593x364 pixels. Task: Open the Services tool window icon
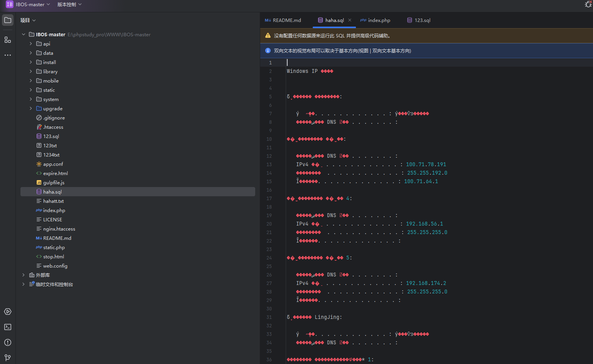(x=8, y=312)
